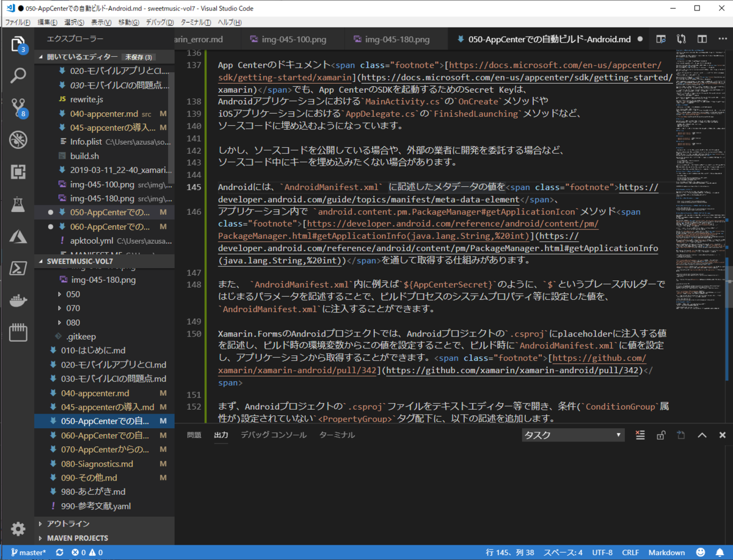The image size is (733, 560).
Task: Open 010-はじめに.md in the file tree
Action: (104, 351)
